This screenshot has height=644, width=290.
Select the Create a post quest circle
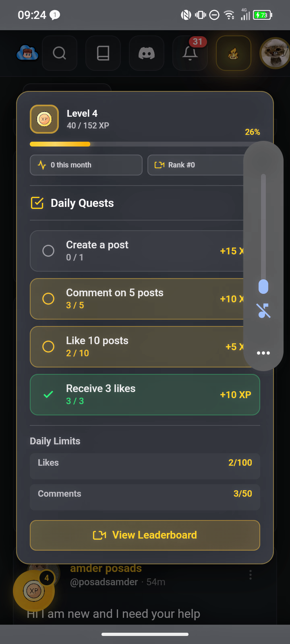[48, 251]
